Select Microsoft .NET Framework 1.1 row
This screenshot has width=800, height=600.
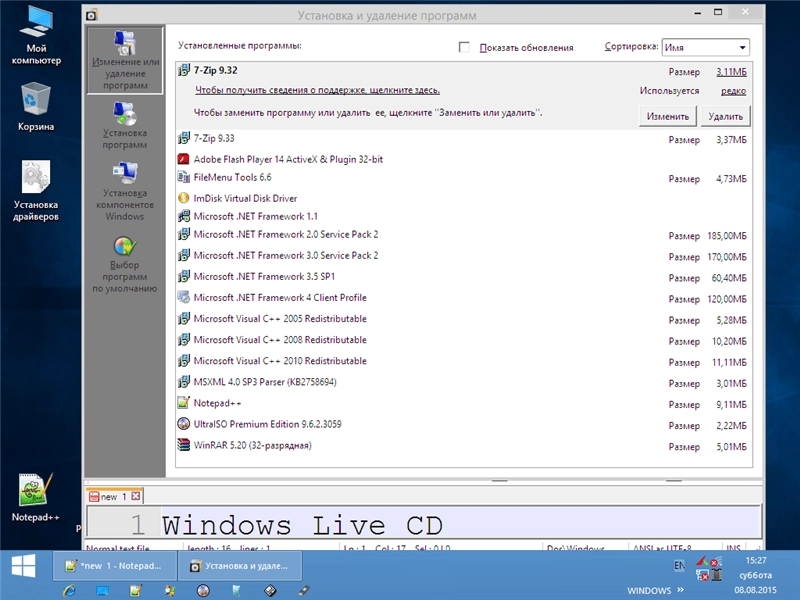pos(464,216)
